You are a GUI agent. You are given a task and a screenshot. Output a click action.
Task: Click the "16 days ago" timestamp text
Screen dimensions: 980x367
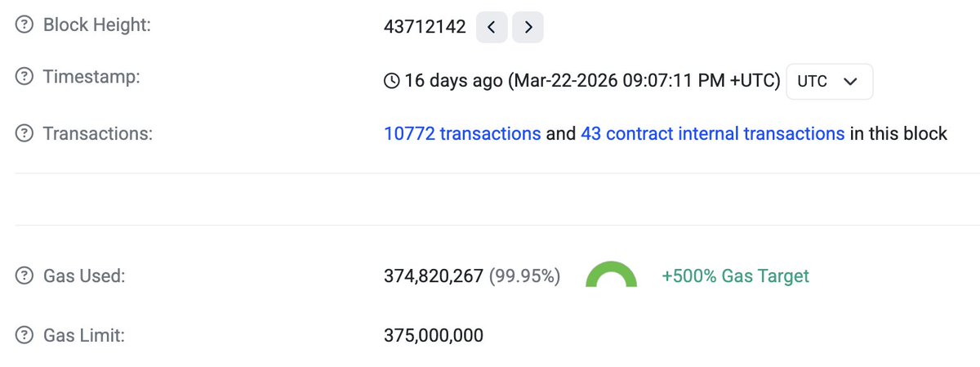(x=454, y=81)
